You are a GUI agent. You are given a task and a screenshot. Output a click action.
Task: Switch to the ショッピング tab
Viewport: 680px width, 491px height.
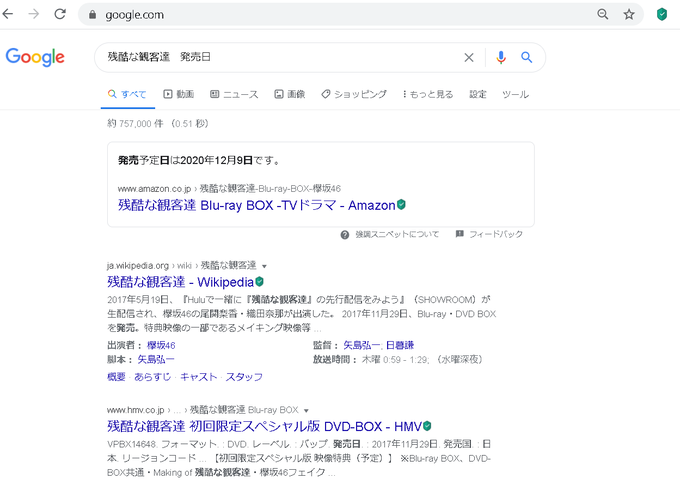[x=354, y=94]
